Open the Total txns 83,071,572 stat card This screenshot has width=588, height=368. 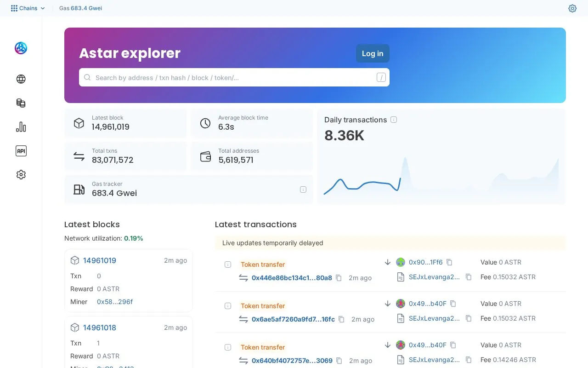tap(125, 156)
